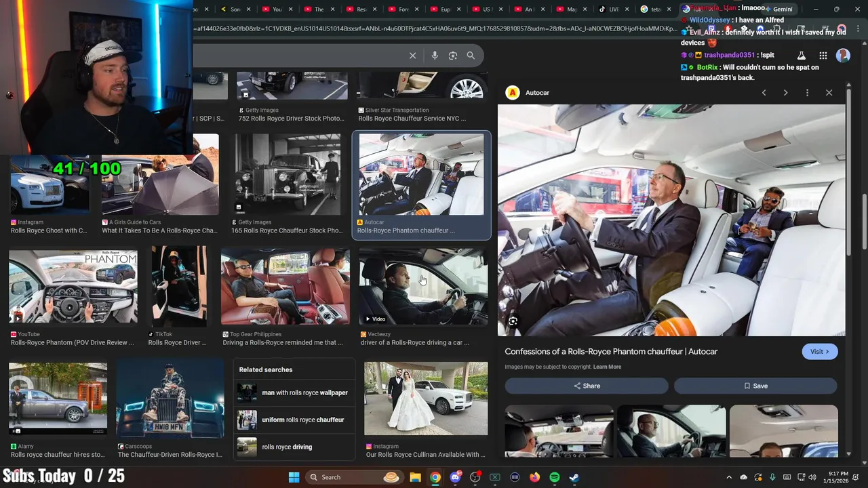Open Carscoops Chauffeur-Driven Rolls-Royce result
This screenshot has height=488, width=868.
pos(170,399)
